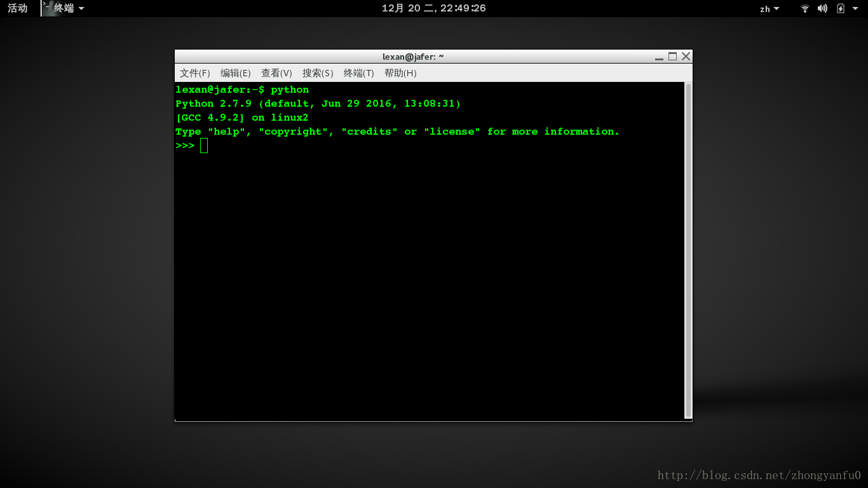This screenshot has width=868, height=488.
Task: Open the 文件(F) menu
Action: 194,73
